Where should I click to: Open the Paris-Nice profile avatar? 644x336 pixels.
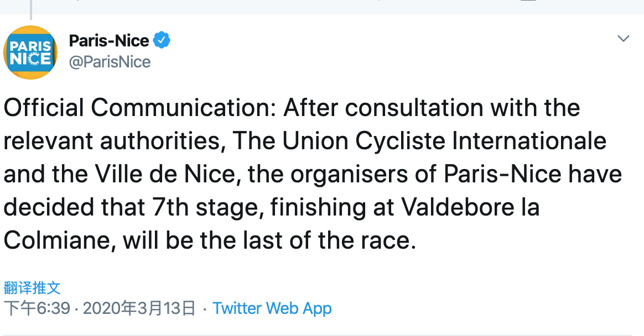30,53
